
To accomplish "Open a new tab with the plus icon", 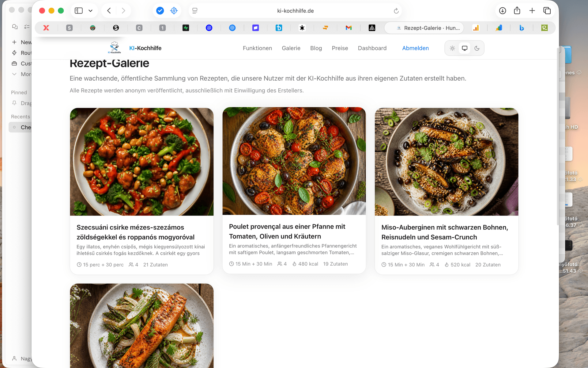I will [532, 11].
